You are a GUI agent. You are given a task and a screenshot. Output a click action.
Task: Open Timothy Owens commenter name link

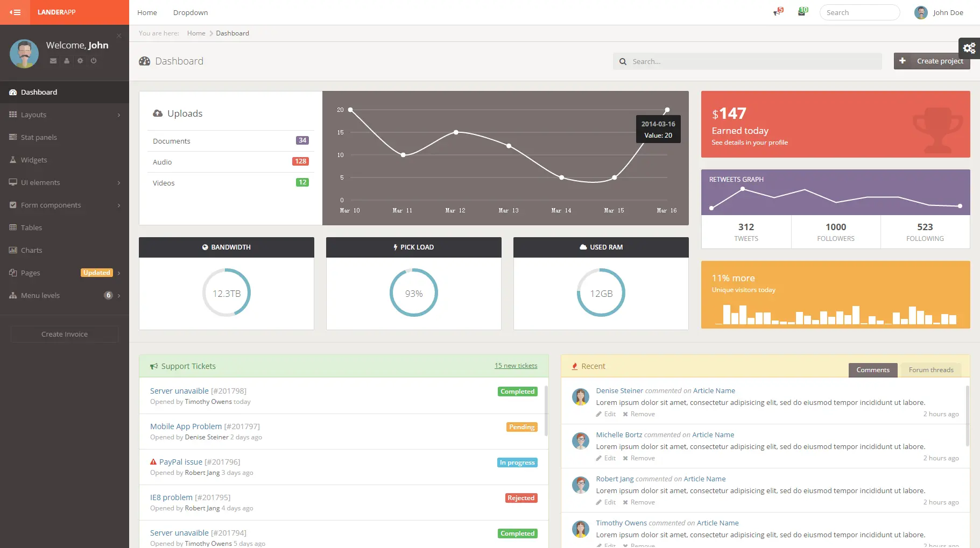pos(622,523)
